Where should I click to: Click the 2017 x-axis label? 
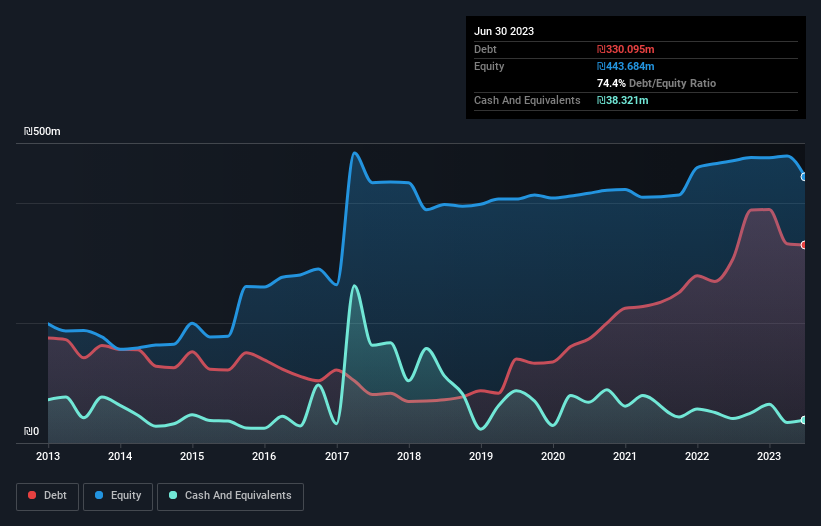[337, 456]
